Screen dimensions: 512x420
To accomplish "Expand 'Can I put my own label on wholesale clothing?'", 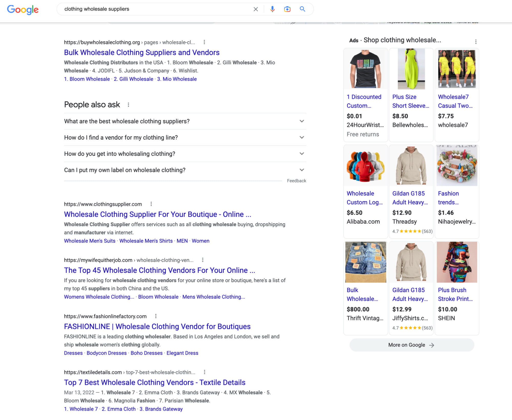I will click(302, 170).
